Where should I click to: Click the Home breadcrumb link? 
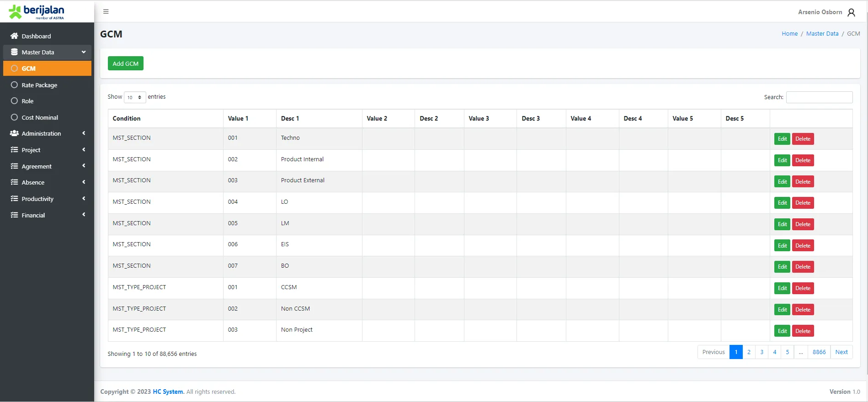click(789, 34)
